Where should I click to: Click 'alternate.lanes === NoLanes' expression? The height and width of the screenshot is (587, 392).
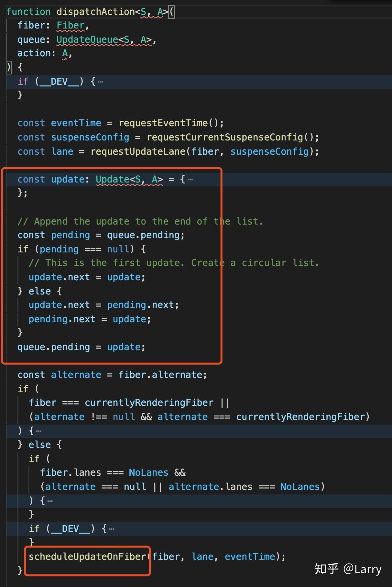click(x=244, y=487)
